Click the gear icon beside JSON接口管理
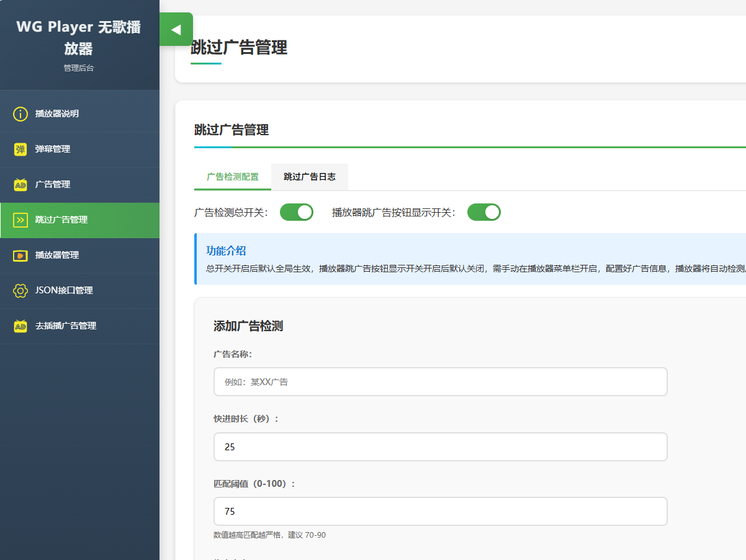746x560 pixels. point(20,291)
